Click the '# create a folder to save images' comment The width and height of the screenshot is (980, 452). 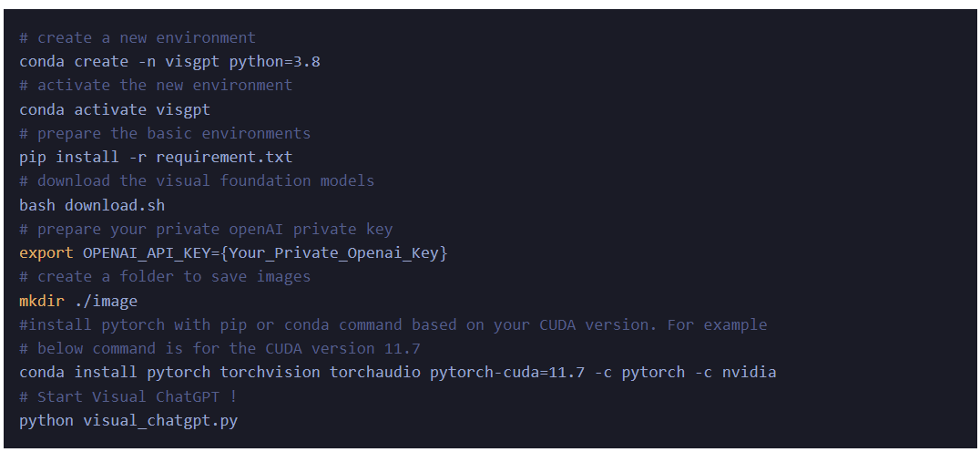165,277
